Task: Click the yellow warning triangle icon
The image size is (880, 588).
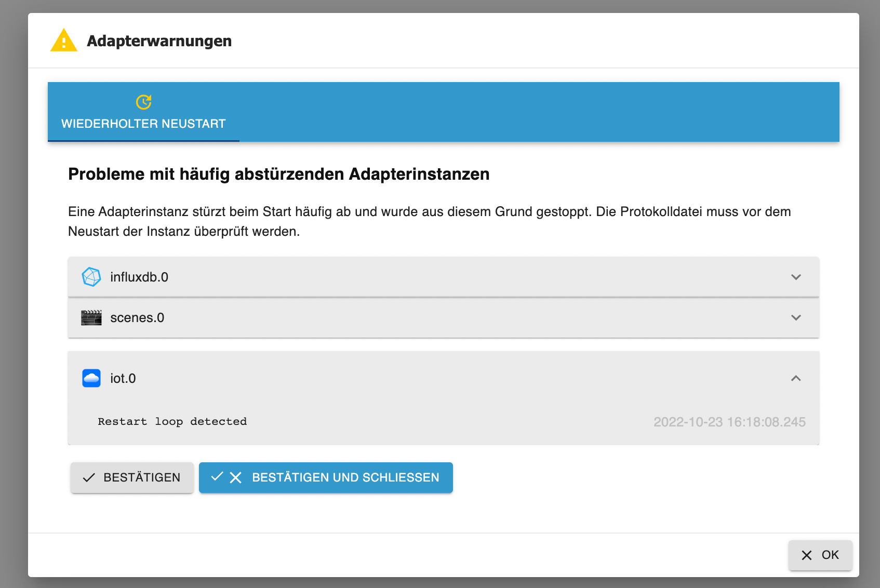Action: click(x=63, y=41)
